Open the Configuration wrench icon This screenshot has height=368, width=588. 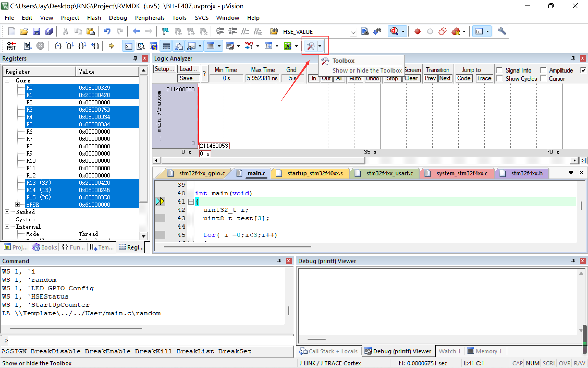pos(502,31)
